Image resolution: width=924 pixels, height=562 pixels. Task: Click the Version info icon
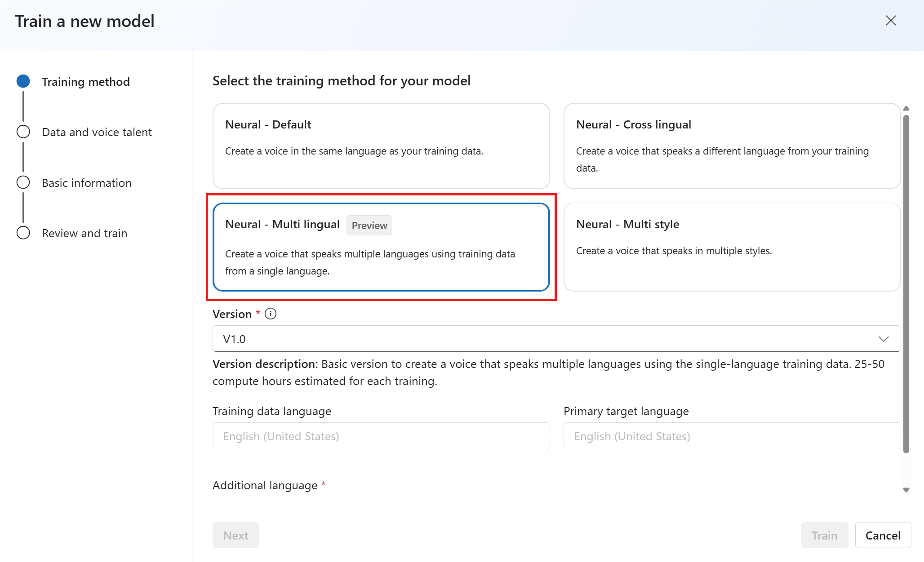point(271,314)
